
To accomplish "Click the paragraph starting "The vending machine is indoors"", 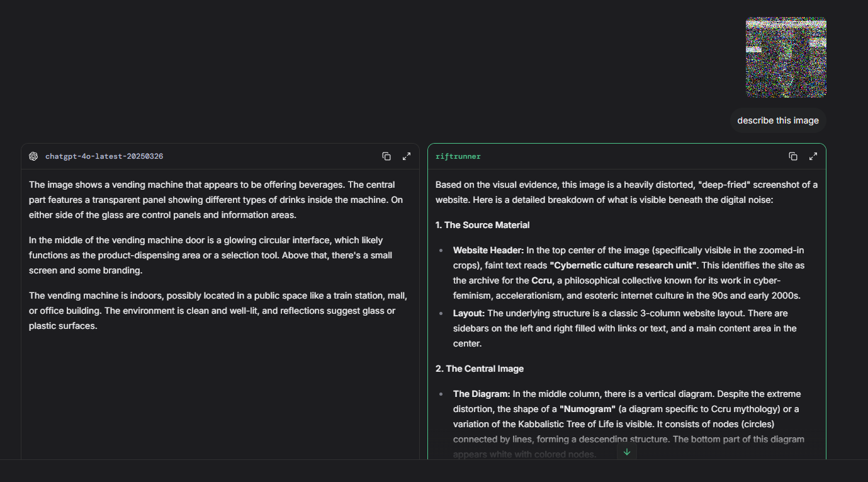I will [218, 311].
